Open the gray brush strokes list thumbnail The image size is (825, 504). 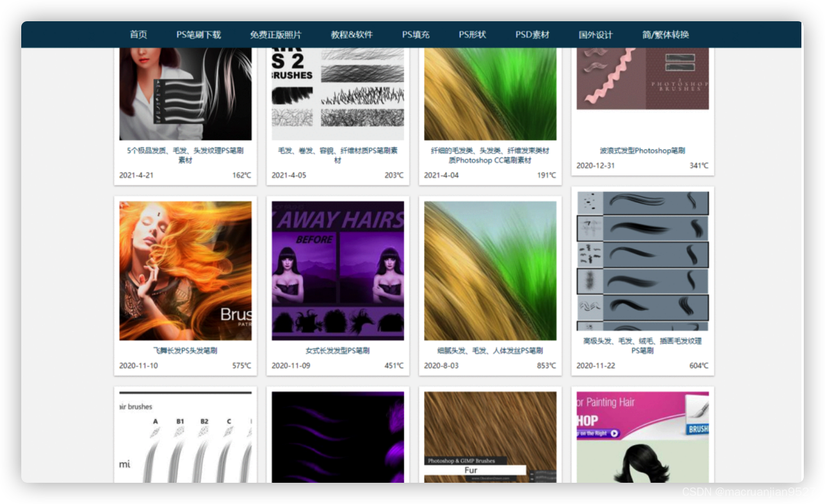pyautogui.click(x=643, y=261)
